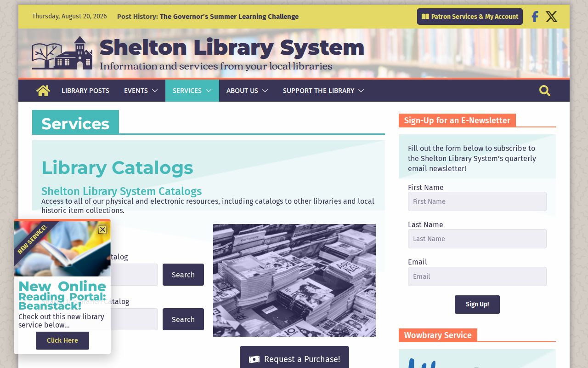Viewport: 588px width, 368px height.
Task: Click the Sign-Up for an E-Newsletter heading
Action: [x=457, y=121]
